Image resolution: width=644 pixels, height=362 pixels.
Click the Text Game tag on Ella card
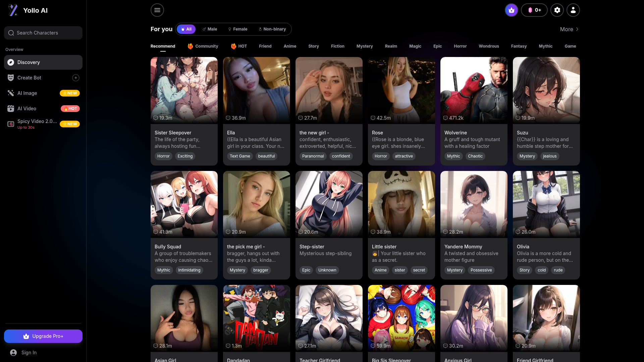[x=240, y=156]
